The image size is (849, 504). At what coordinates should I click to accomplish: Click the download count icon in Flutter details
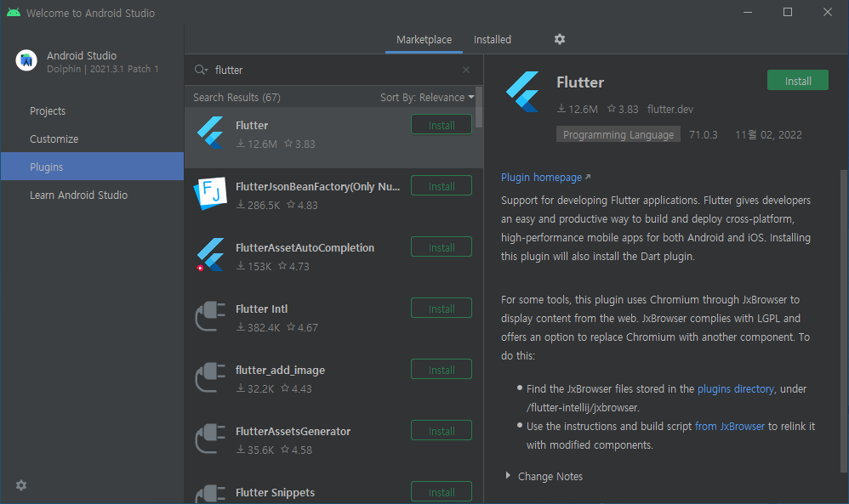(561, 109)
